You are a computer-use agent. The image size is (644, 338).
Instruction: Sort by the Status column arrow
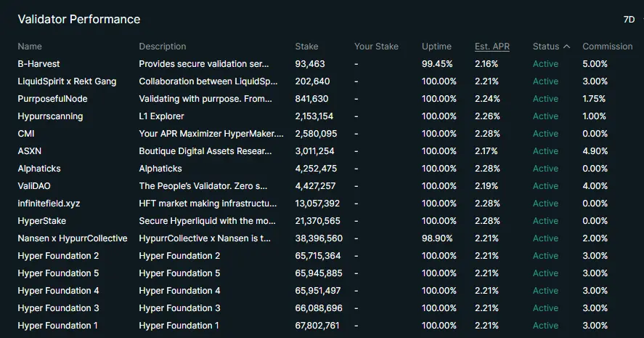click(567, 47)
